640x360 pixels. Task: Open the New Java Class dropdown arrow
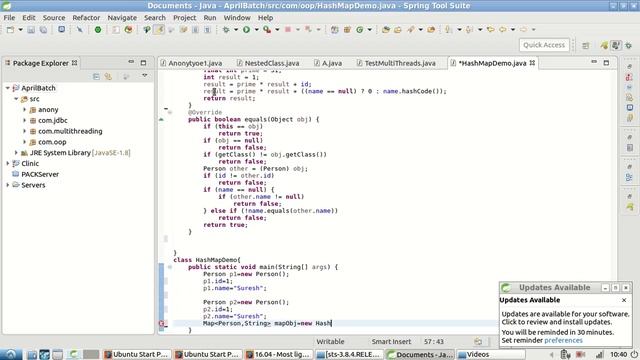[369, 29]
